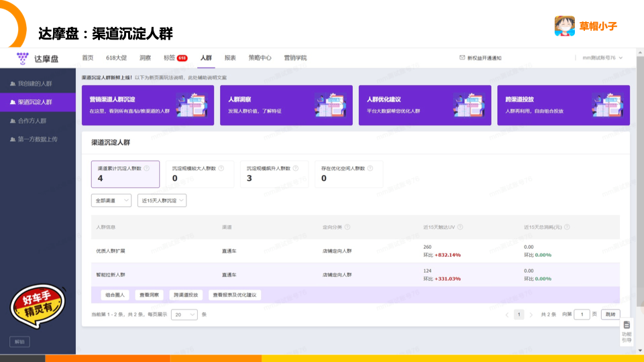The height and width of the screenshot is (362, 644).
Task: Open 营销学院 tab
Action: coord(295,58)
